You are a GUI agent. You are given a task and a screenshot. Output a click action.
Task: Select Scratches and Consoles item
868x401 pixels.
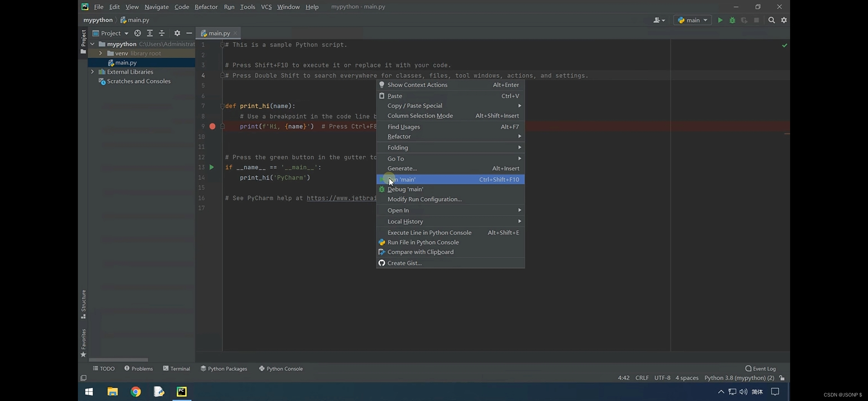(x=139, y=81)
